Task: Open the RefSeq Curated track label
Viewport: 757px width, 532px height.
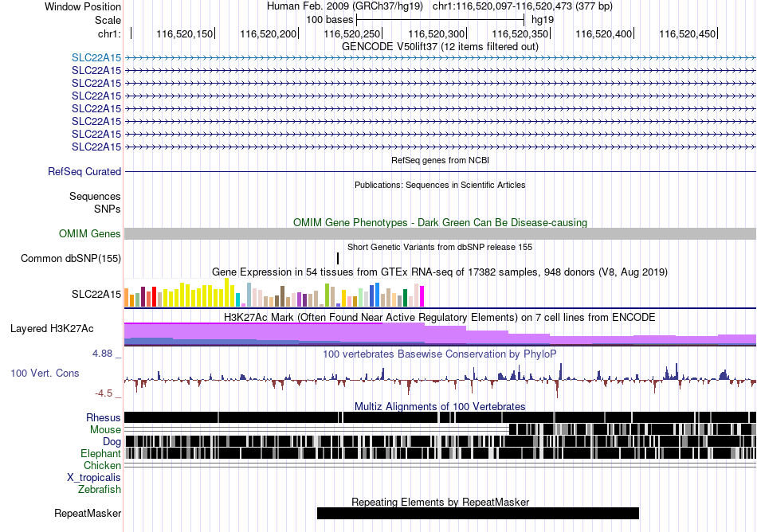Action: coord(84,171)
